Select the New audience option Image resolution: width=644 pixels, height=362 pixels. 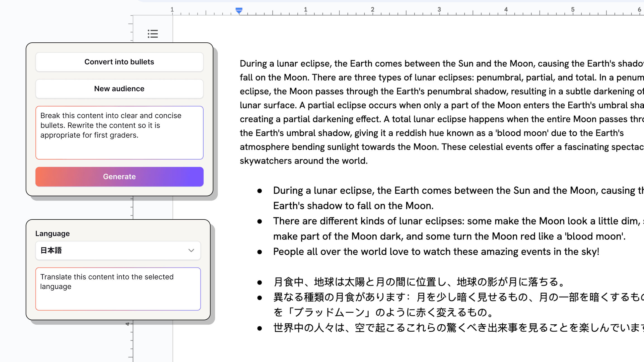(x=119, y=89)
